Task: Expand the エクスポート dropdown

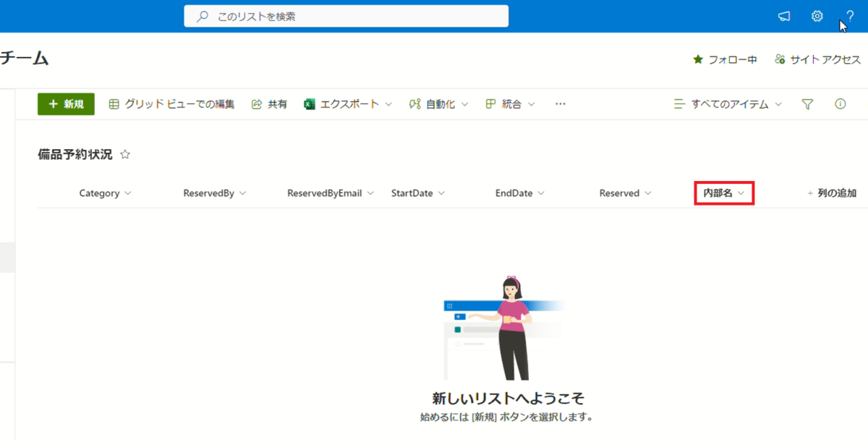Action: point(348,104)
